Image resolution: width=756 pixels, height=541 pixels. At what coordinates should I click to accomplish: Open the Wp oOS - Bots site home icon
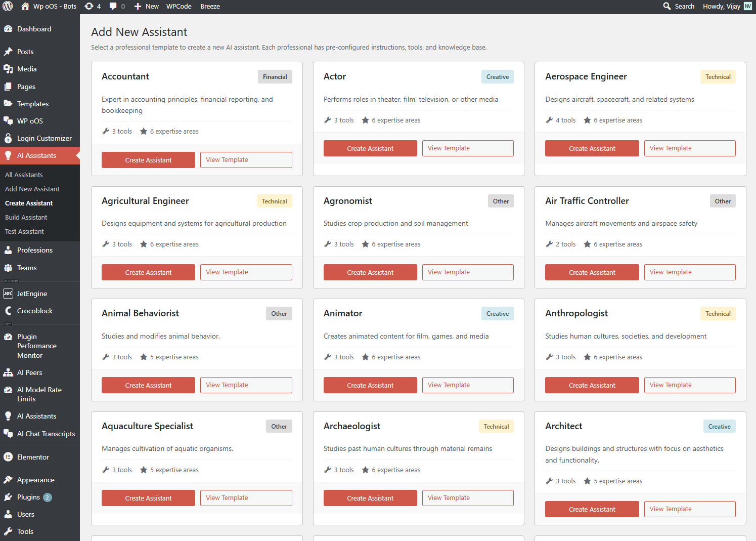[25, 6]
